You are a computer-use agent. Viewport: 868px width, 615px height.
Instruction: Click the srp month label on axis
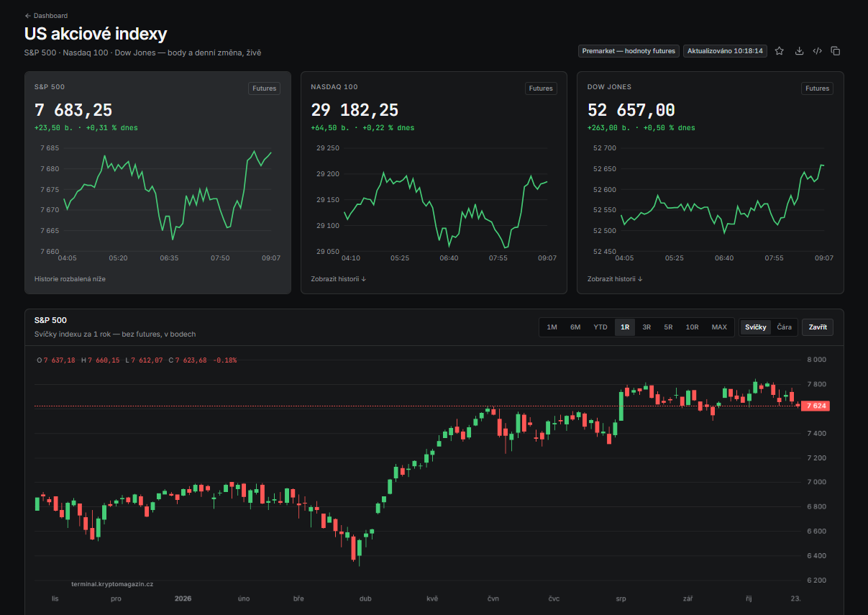coord(621,598)
